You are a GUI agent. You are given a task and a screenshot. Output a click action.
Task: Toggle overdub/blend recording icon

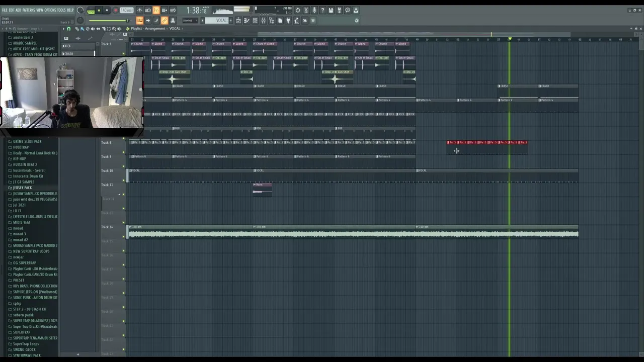point(165,11)
